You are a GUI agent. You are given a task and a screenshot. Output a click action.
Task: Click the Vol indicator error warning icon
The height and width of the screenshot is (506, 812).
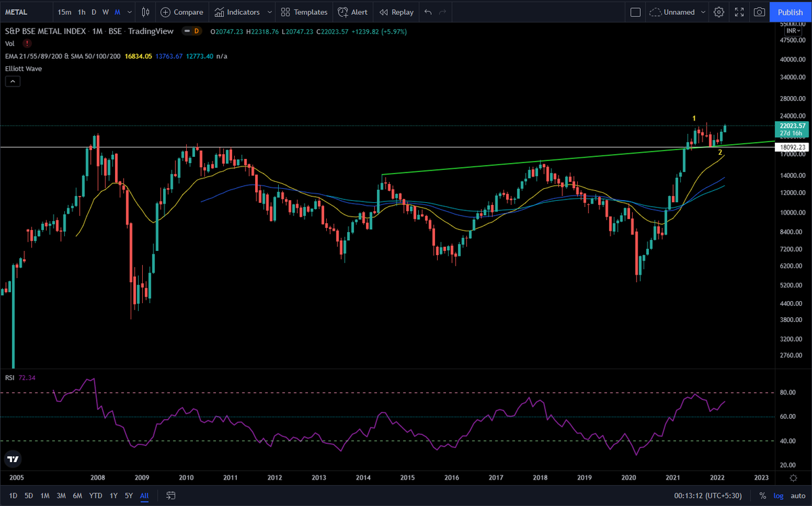coord(26,43)
